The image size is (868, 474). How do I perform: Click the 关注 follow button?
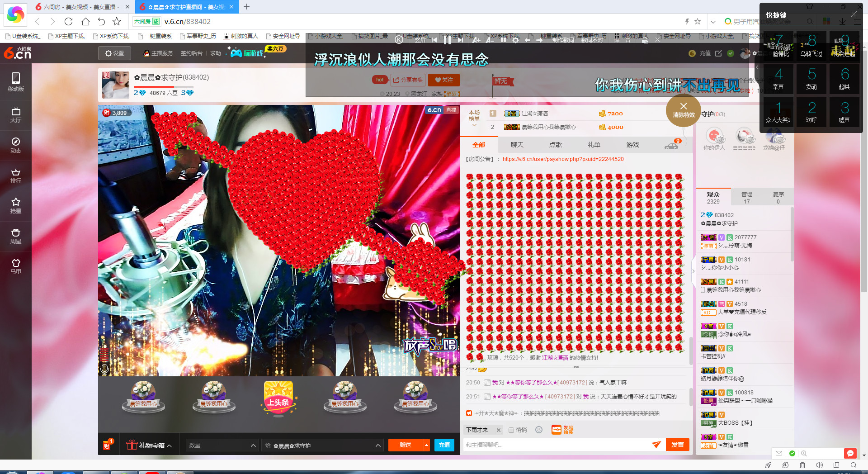click(444, 80)
